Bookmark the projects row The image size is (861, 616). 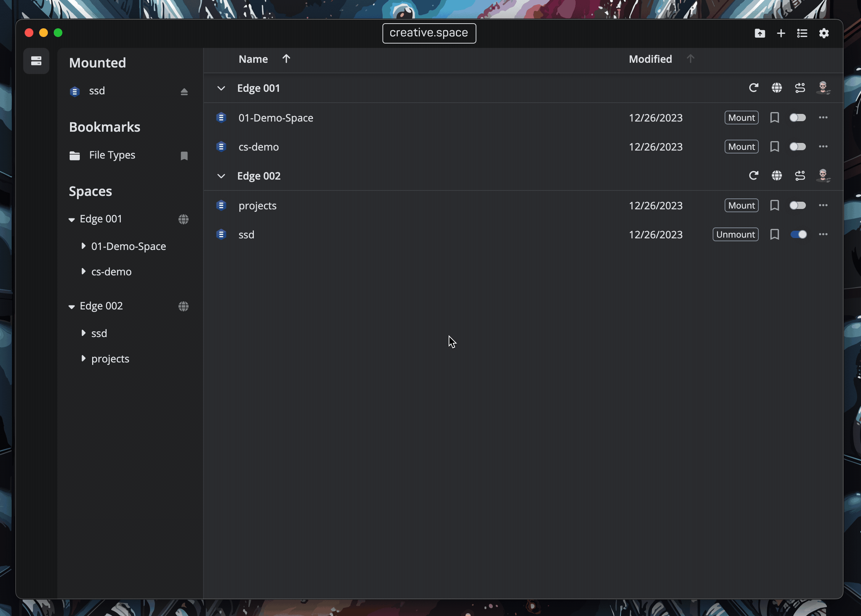(x=774, y=205)
